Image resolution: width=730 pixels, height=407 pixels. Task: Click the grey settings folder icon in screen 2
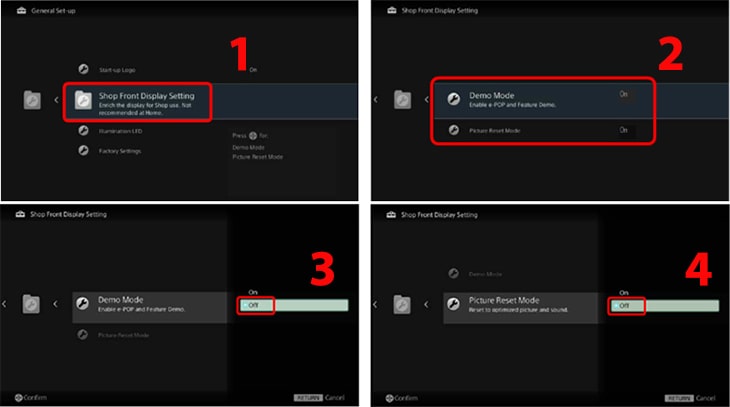click(403, 100)
